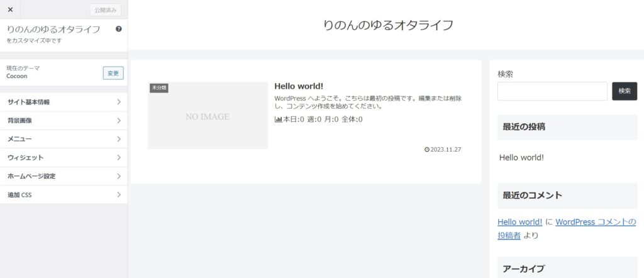Click the post excerpt text WordPress へようこそ
The height and width of the screenshot is (278, 644).
coord(369,103)
